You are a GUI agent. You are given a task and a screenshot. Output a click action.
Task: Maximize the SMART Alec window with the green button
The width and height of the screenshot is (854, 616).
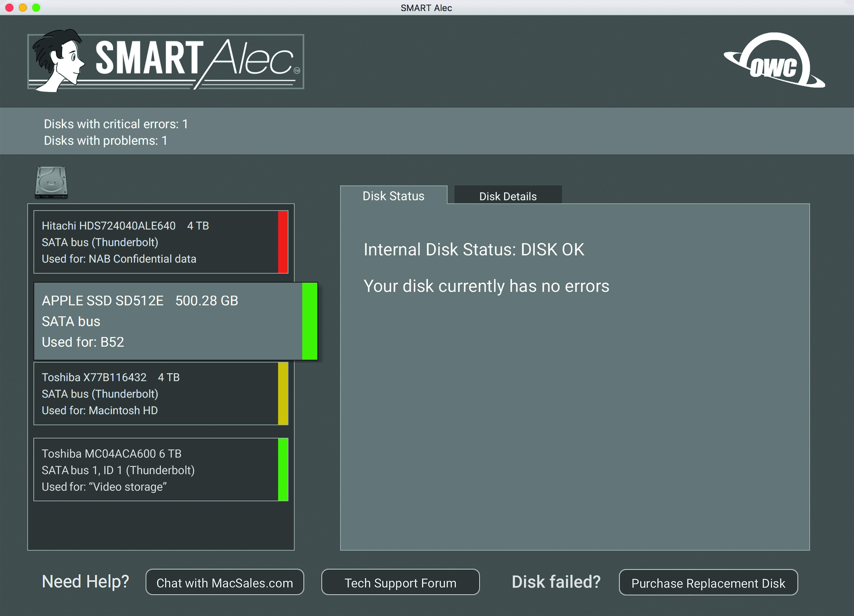click(36, 8)
